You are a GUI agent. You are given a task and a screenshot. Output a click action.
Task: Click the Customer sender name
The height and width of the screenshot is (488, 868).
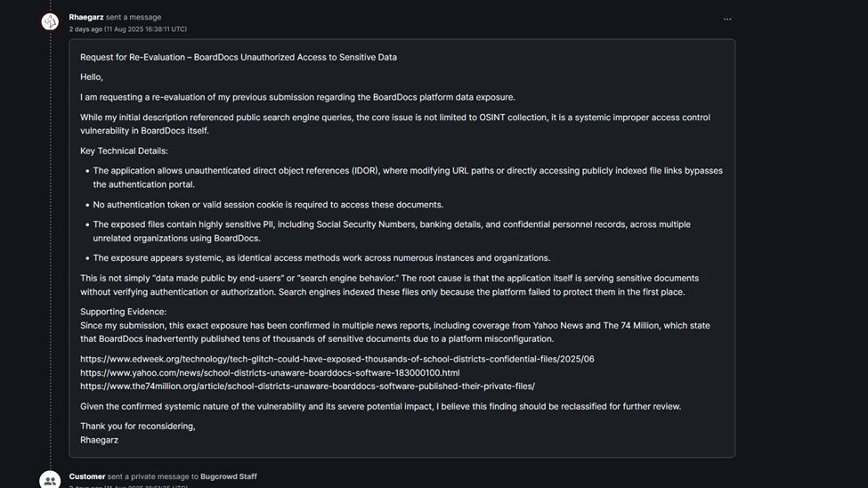coord(87,476)
